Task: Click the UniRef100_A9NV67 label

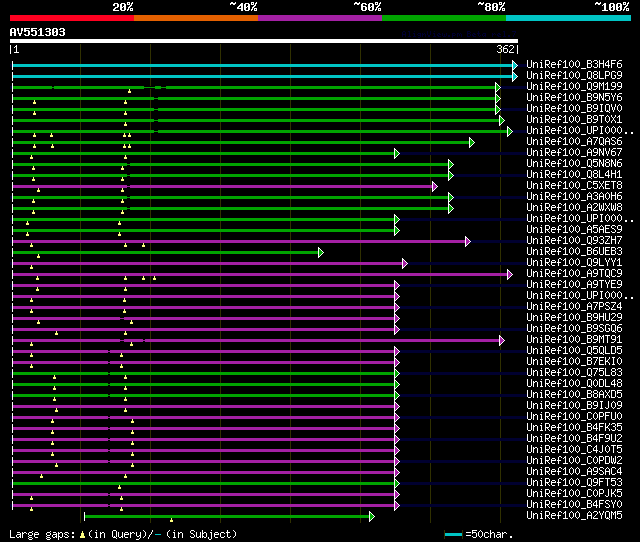Action: (x=574, y=153)
